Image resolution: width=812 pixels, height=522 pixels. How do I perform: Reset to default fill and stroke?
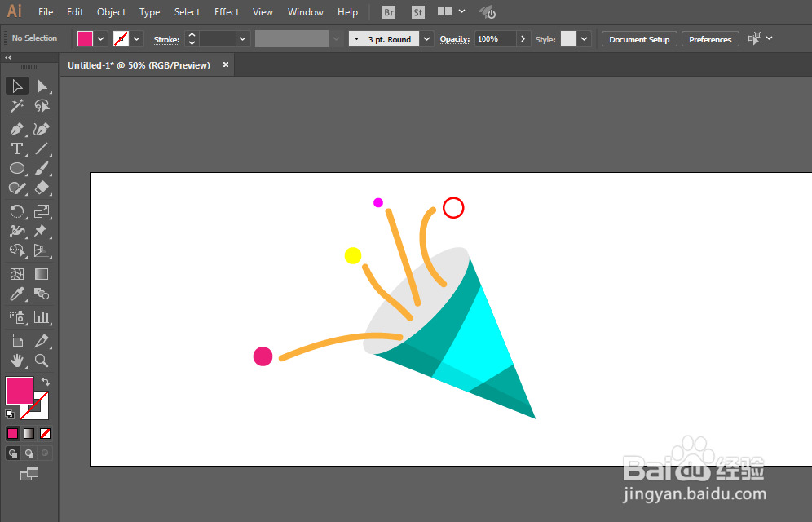9,414
